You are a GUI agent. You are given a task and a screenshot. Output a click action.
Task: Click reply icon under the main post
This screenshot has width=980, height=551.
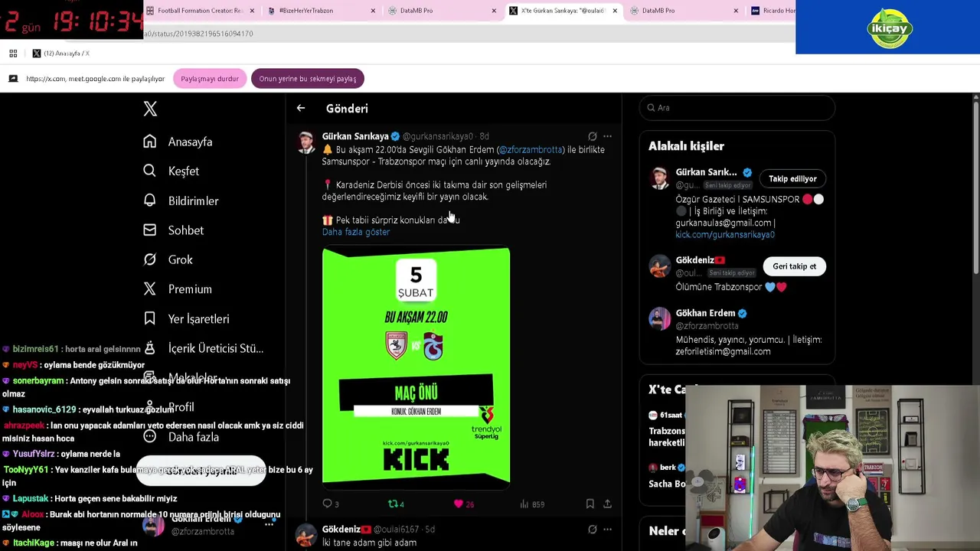click(328, 504)
